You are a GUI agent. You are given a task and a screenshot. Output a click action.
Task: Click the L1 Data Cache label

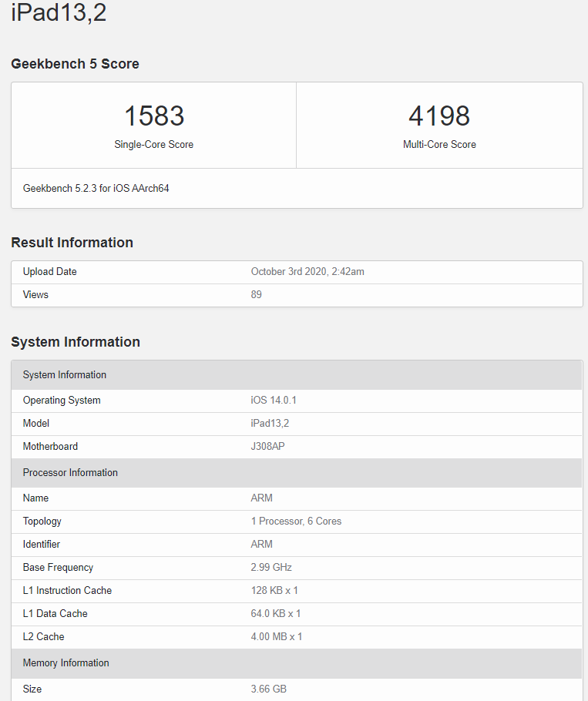(x=55, y=614)
